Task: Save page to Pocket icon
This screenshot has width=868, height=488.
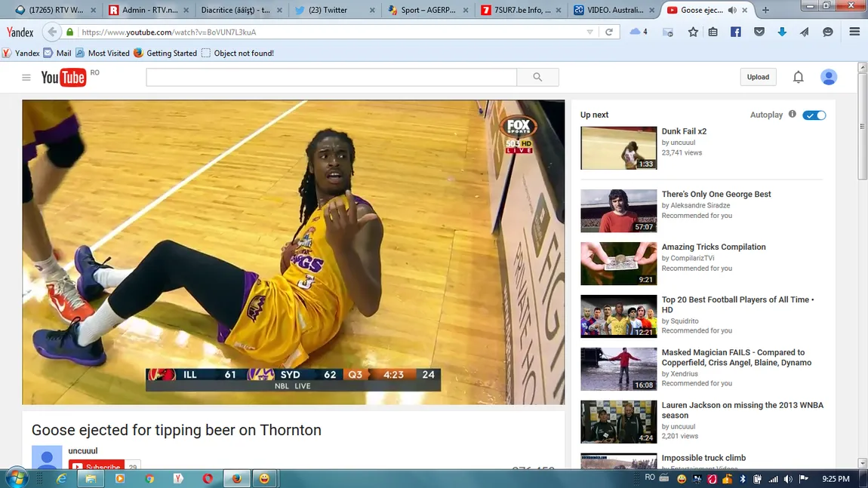Action: 759,32
